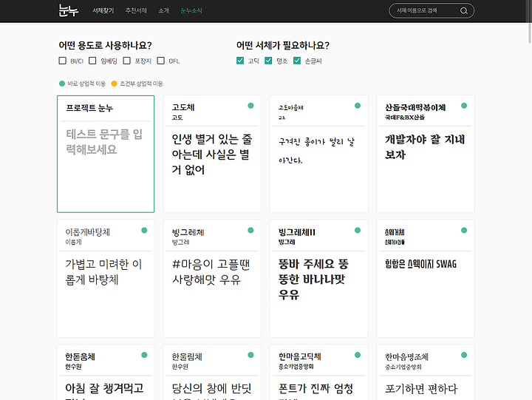The image size is (532, 400).
Task: Click the green 바로 상업적 이용 legend dot
Action: [62, 84]
